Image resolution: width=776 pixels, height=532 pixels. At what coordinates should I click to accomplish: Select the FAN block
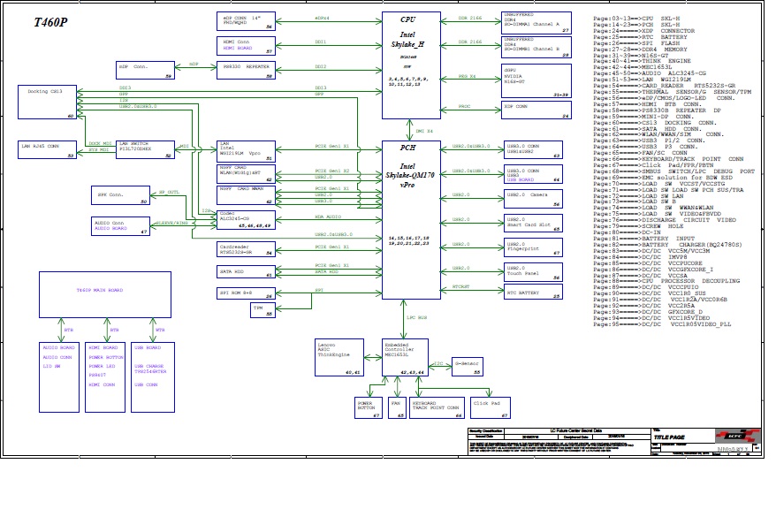click(398, 407)
